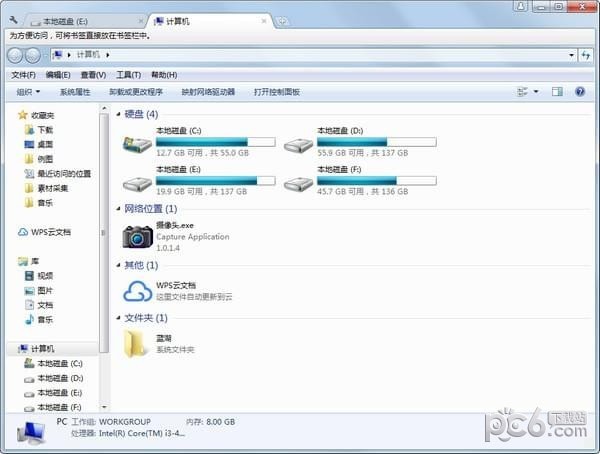
Task: Select the 本地磁盘 (F:) drive icon
Action: click(298, 185)
